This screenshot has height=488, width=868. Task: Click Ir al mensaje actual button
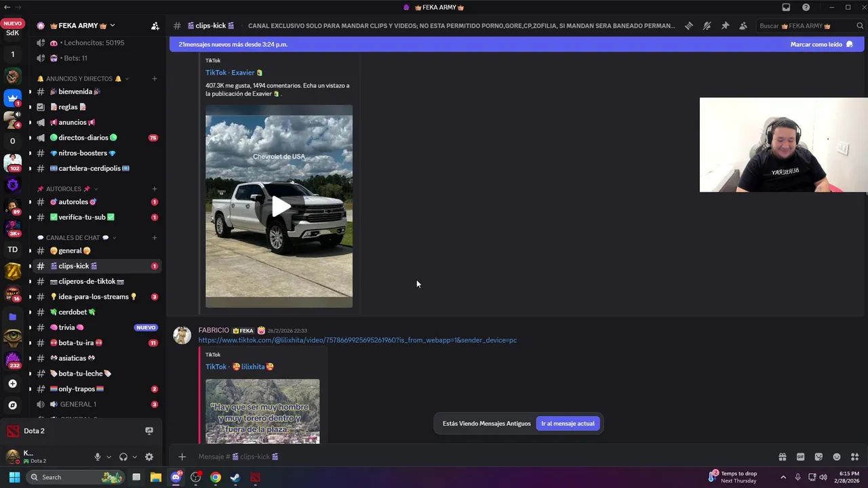(x=568, y=424)
